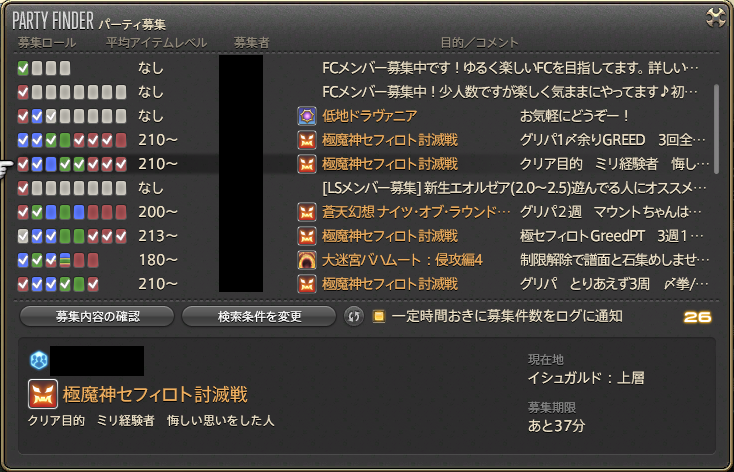Click the refresh listings circular arrow icon
This screenshot has height=472, width=734.
(x=353, y=317)
